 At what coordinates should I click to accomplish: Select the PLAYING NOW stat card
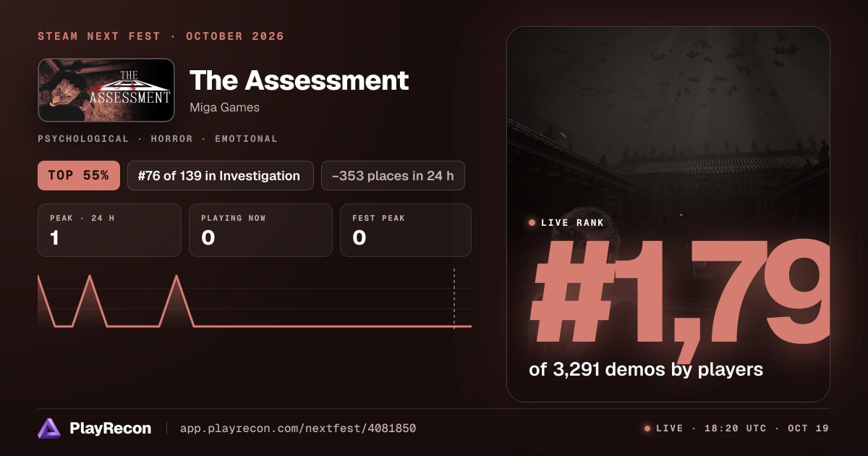(x=260, y=230)
